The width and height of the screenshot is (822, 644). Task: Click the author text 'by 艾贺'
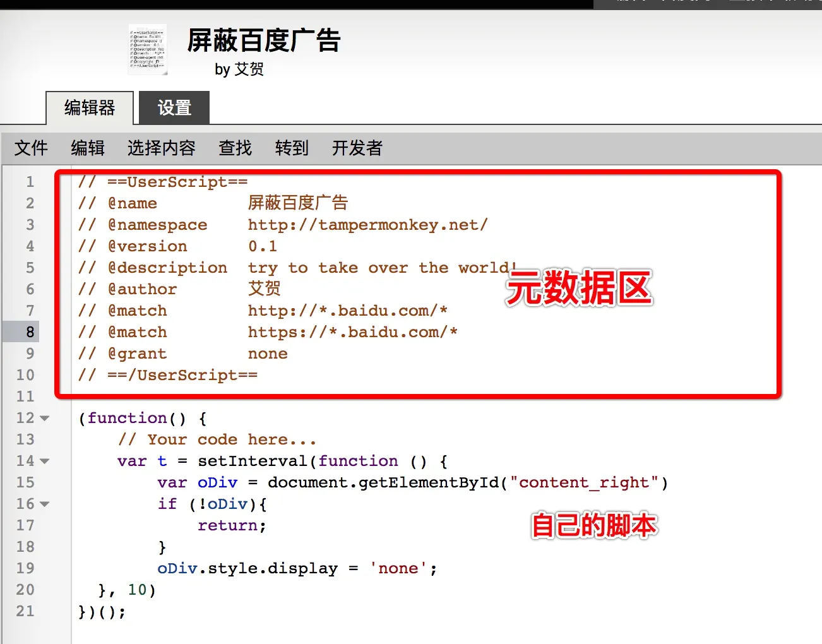click(x=239, y=69)
